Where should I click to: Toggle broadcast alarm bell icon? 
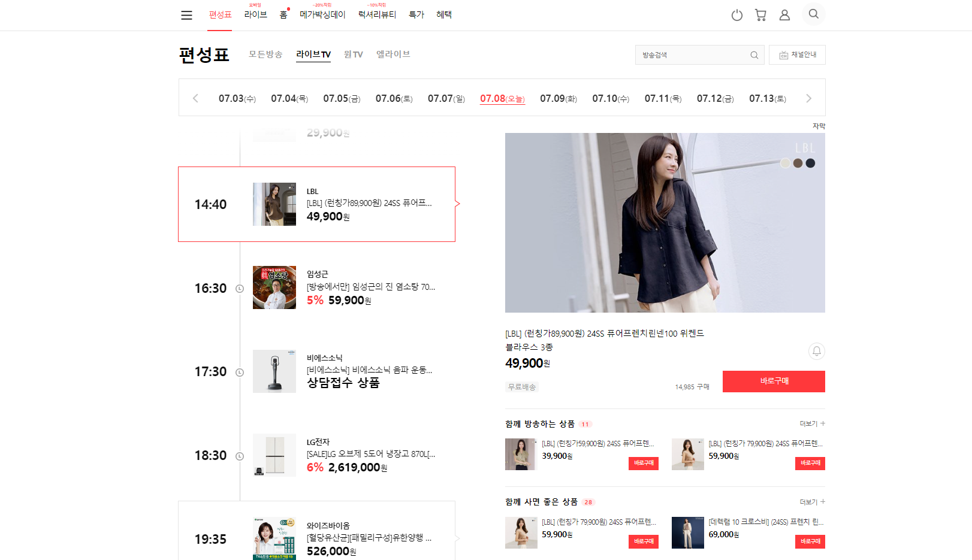(816, 351)
